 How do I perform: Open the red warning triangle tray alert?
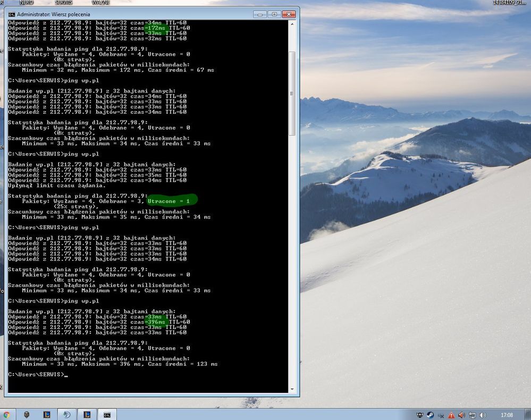[451, 415]
